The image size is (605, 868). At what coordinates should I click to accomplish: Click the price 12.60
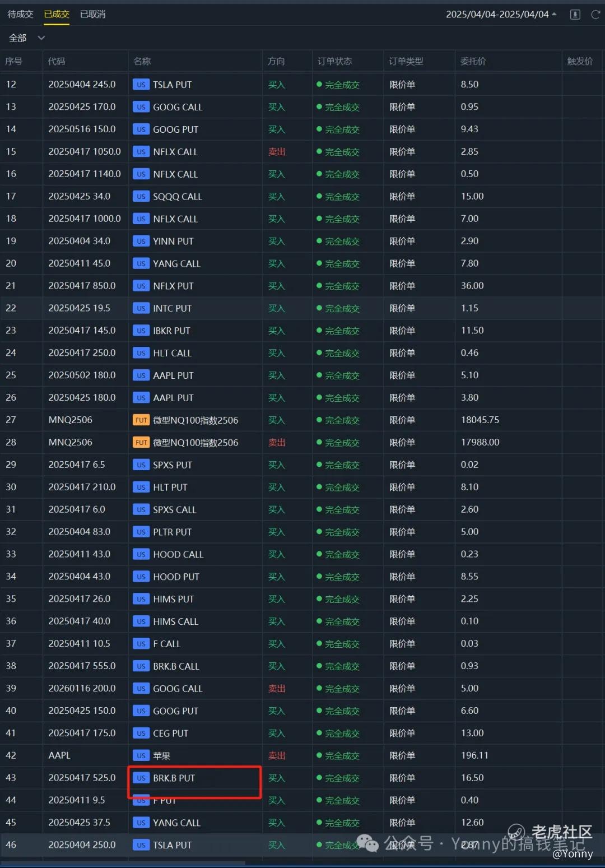(x=472, y=823)
